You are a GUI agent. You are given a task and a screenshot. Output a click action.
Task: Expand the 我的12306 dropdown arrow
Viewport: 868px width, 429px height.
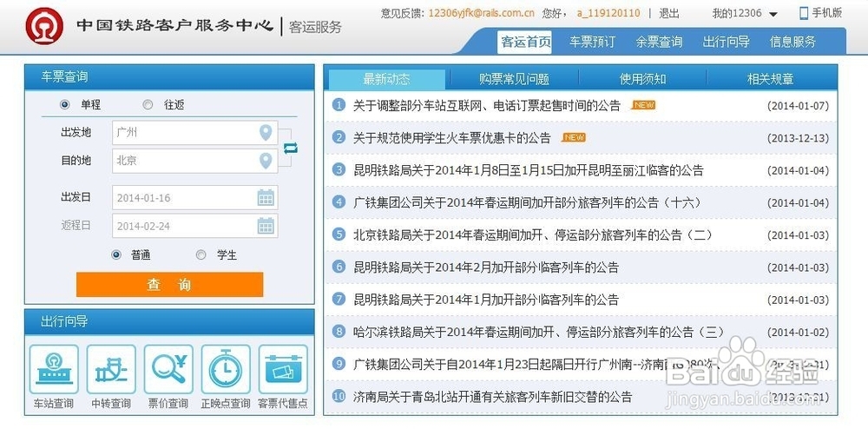(x=773, y=15)
